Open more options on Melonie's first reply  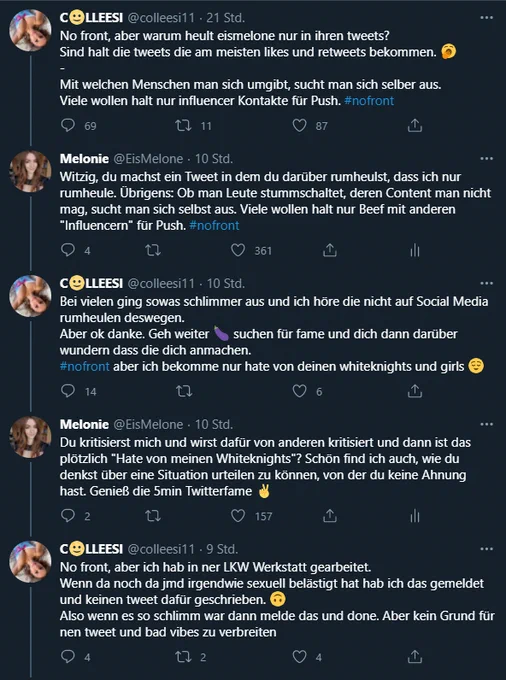click(486, 159)
